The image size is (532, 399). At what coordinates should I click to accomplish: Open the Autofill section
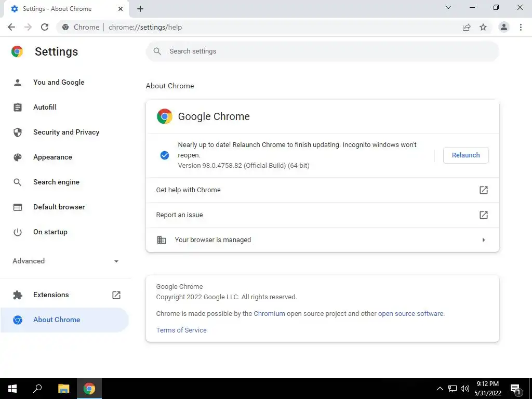(x=65, y=107)
